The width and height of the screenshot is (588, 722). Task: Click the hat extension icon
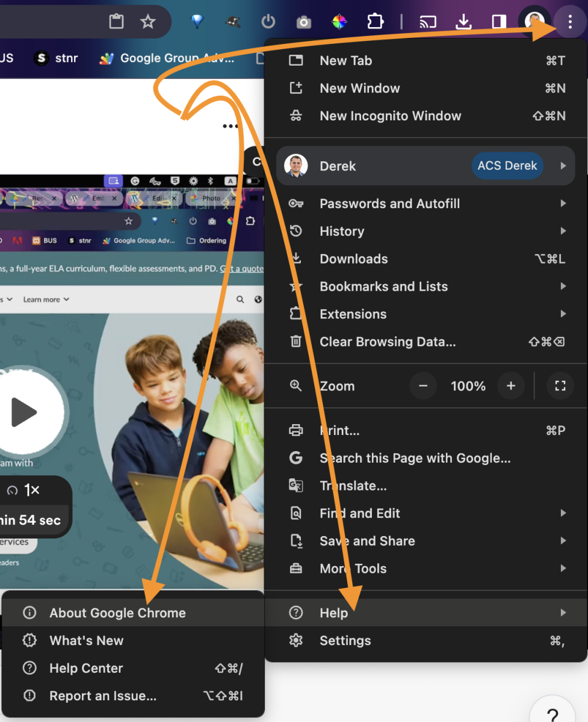tap(233, 23)
